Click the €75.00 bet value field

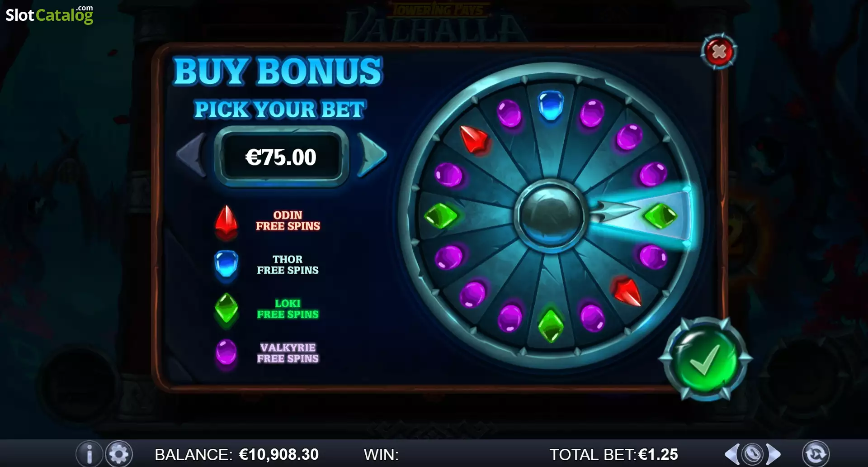[281, 157]
